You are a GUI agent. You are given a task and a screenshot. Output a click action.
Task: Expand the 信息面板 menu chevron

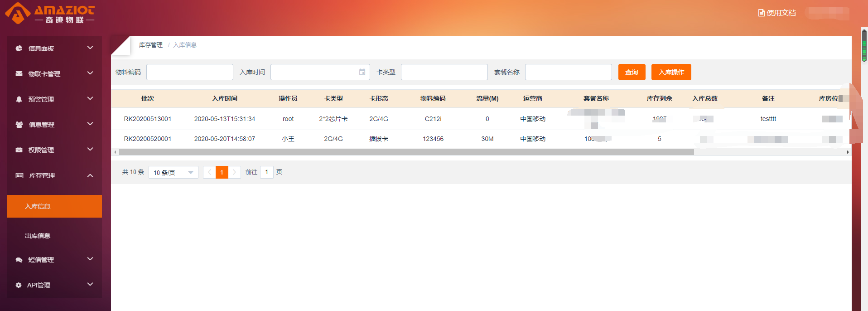click(x=90, y=48)
